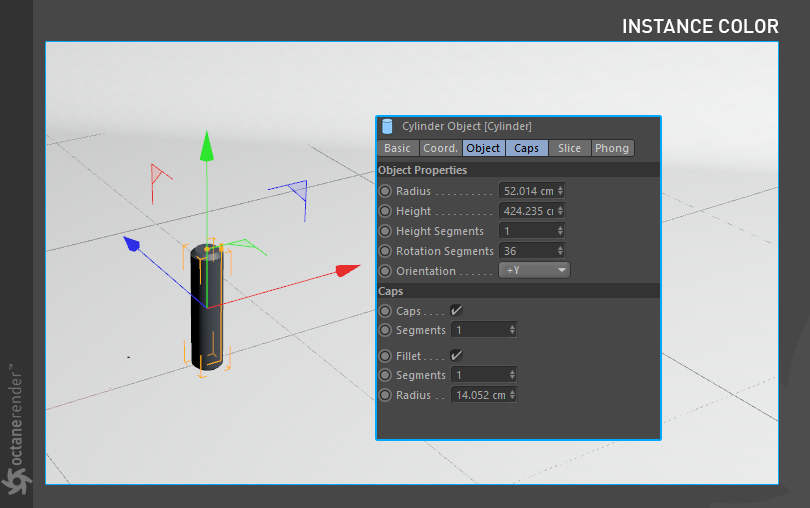Click the keyframe dot beside Height Segments
Screen dimensions: 810x508
(x=385, y=231)
